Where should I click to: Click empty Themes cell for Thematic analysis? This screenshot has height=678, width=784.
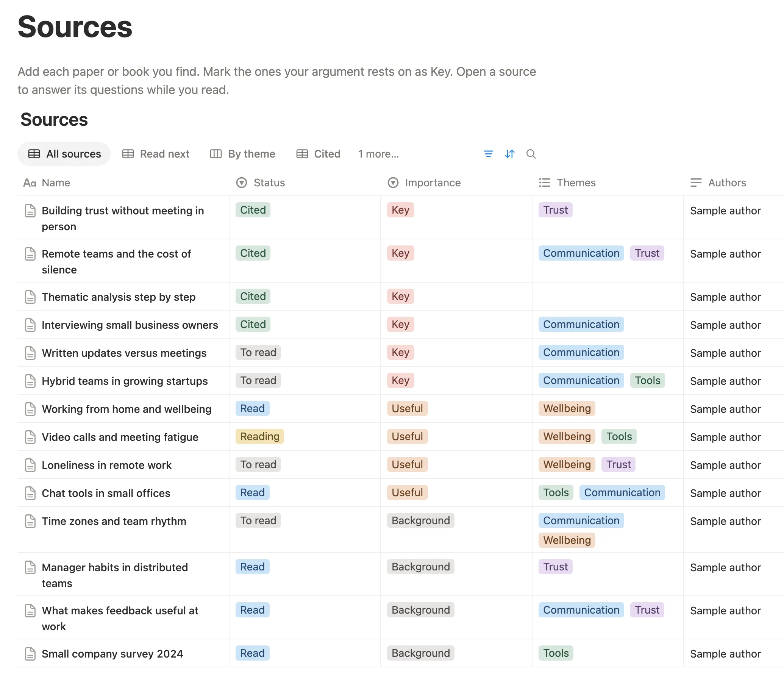click(608, 296)
